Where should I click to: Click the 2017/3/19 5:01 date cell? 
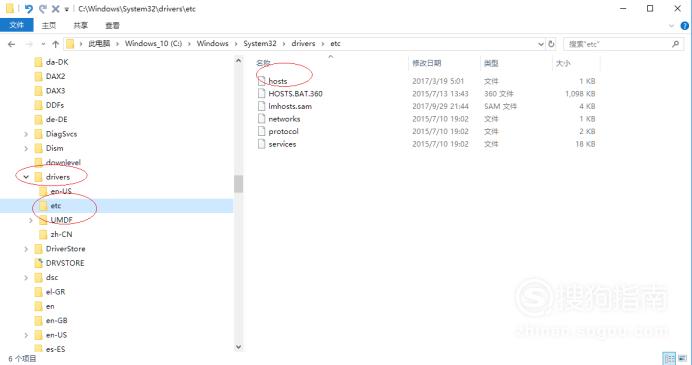pos(438,81)
